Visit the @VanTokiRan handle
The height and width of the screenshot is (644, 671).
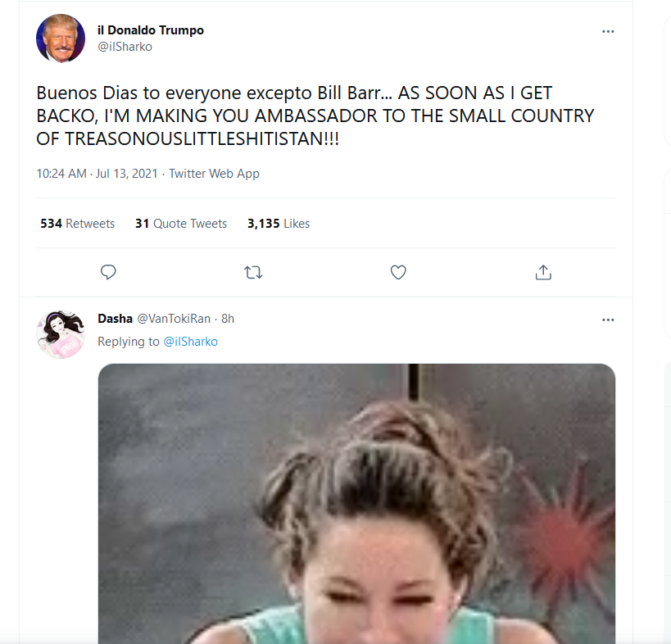(174, 319)
